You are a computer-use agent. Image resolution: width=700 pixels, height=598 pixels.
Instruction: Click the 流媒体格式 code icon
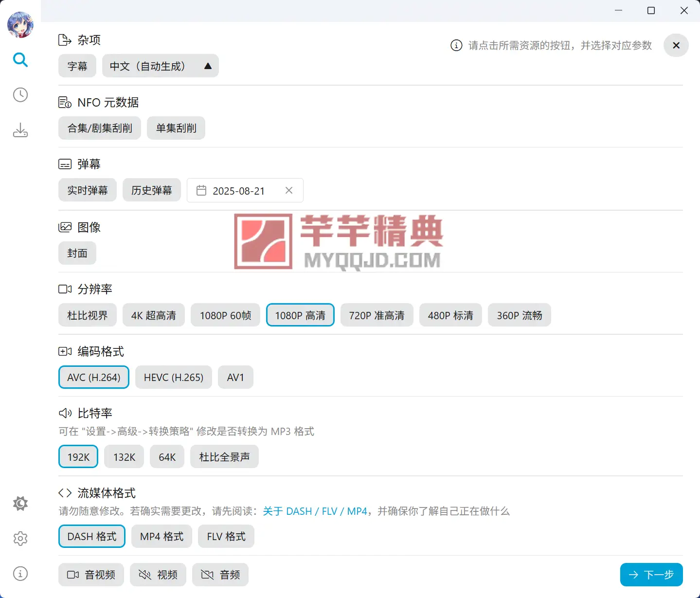point(65,493)
